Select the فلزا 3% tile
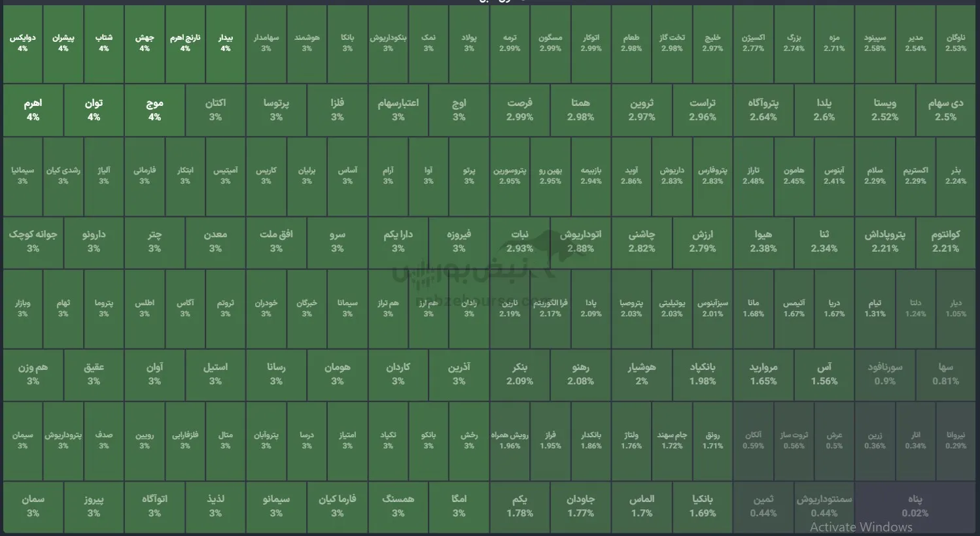The height and width of the screenshot is (536, 980). click(x=337, y=110)
